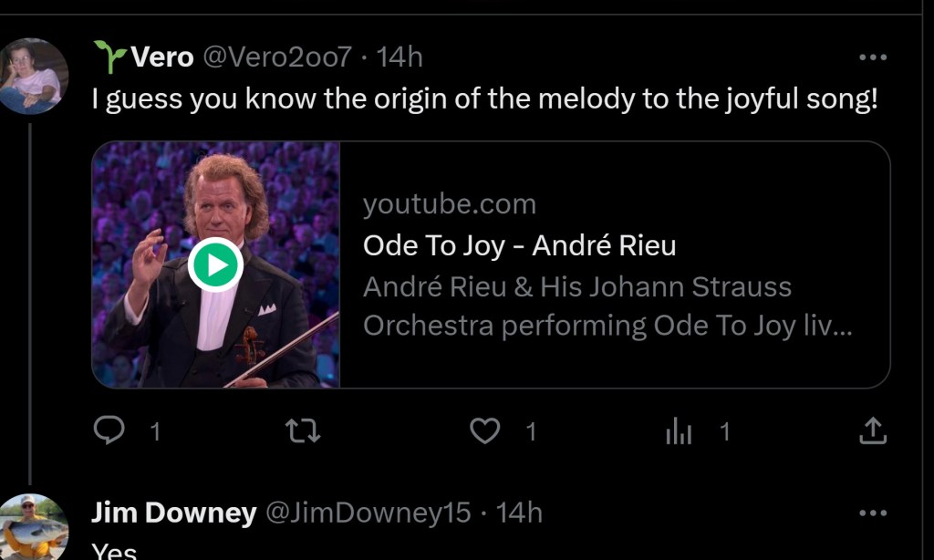Image resolution: width=934 pixels, height=560 pixels.
Task: Open more options on Jim Downey's reply
Action: pos(873,513)
